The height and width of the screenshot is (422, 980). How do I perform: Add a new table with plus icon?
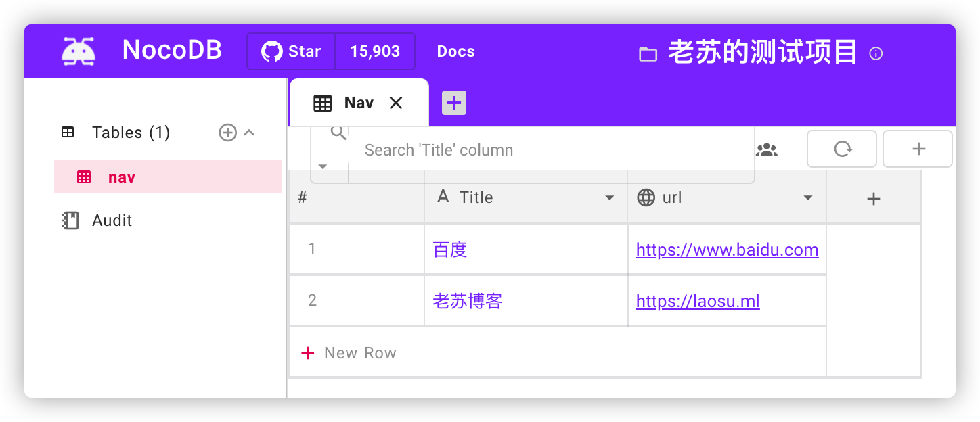228,133
